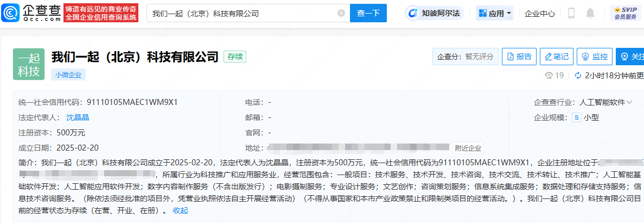The height and width of the screenshot is (224, 644).
Task: Click the 报告 button
Action: (x=519, y=57)
